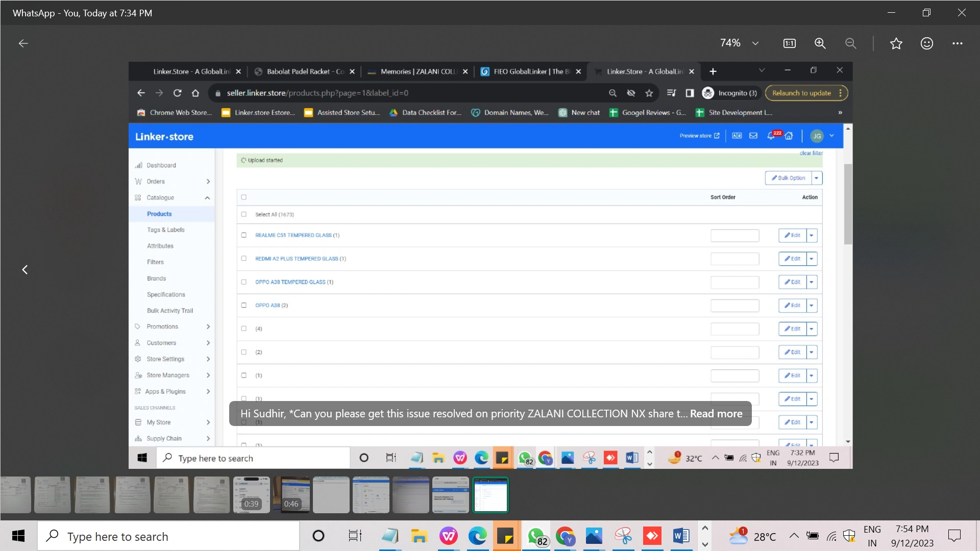Open the Windows Start menu
The height and width of the screenshot is (551, 980).
[x=18, y=536]
